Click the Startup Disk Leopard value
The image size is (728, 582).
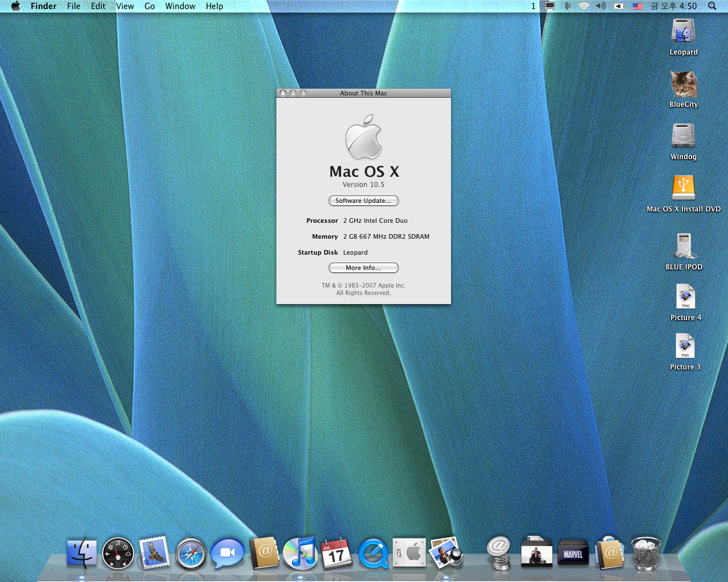tap(355, 252)
